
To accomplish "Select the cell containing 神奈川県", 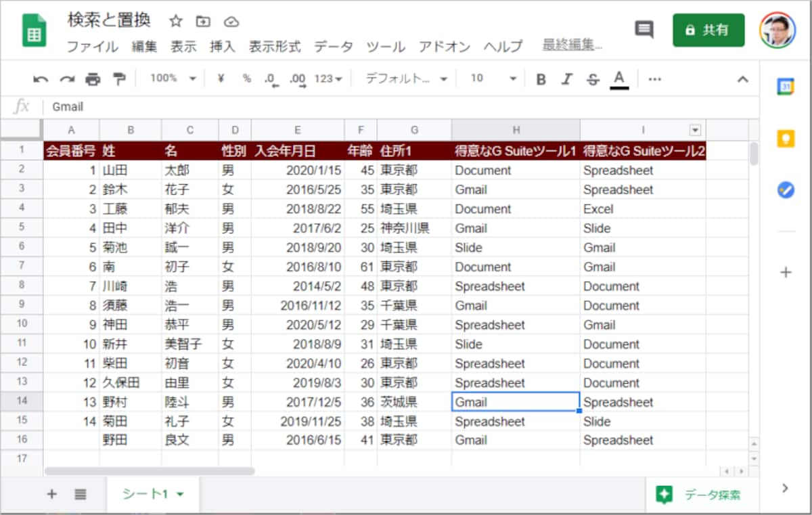I will 414,228.
